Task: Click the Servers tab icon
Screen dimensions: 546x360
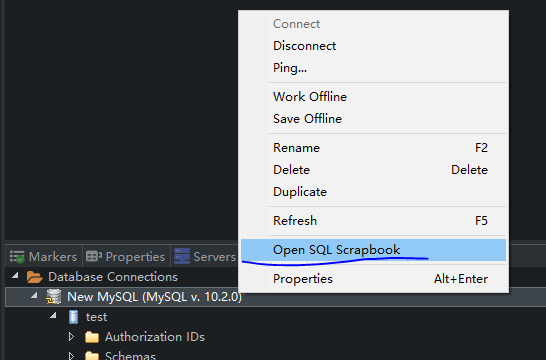Action: tap(182, 256)
